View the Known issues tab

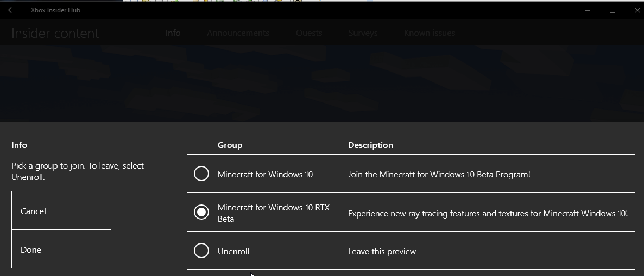(430, 33)
